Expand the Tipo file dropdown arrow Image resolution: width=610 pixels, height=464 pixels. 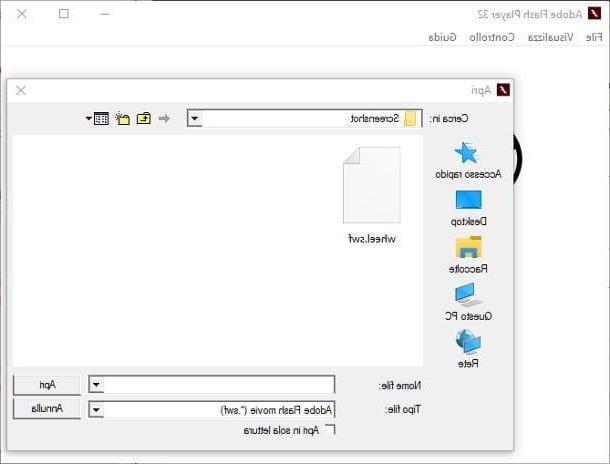96,410
